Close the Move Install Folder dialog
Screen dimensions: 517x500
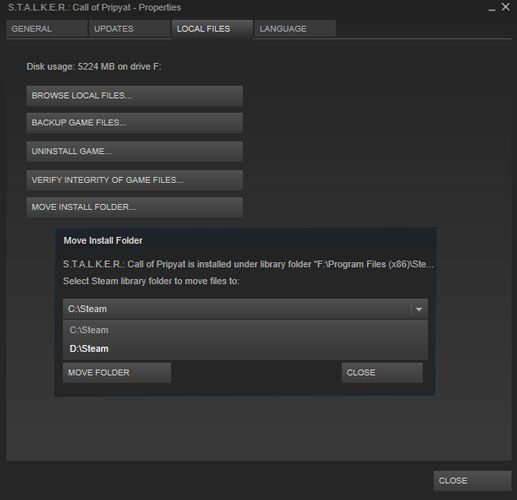click(382, 373)
